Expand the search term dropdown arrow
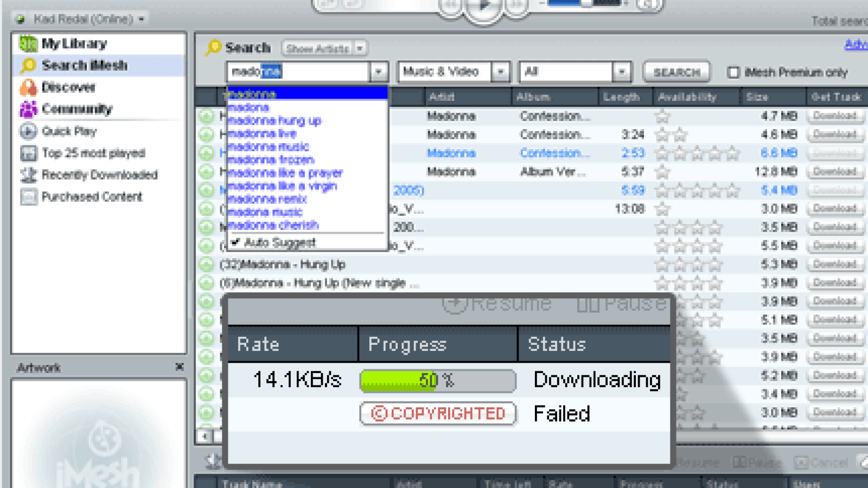Viewport: 868px width, 488px height. (x=378, y=72)
